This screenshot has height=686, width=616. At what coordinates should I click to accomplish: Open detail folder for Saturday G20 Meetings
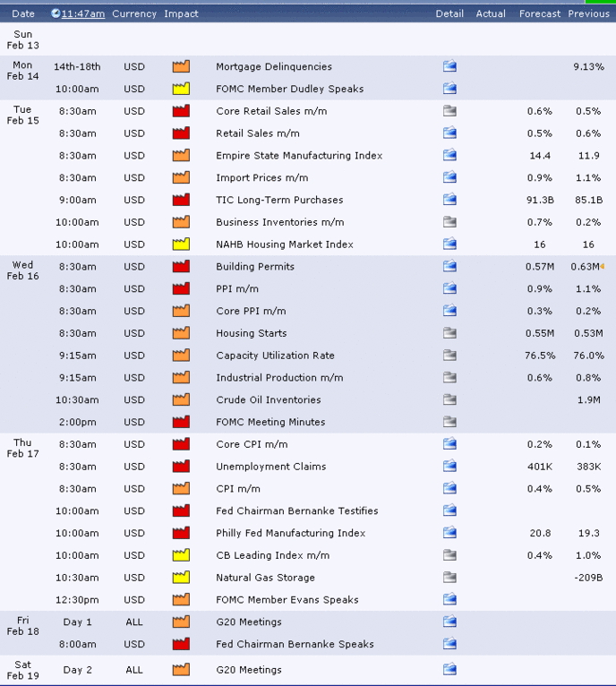tap(449, 669)
